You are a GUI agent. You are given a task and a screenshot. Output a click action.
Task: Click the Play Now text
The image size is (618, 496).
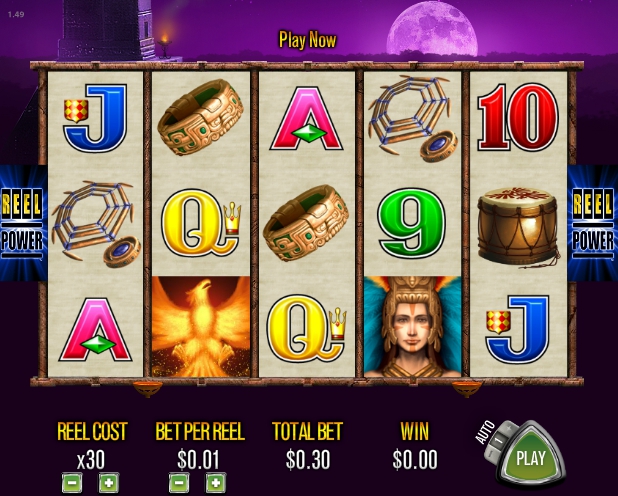point(307,40)
